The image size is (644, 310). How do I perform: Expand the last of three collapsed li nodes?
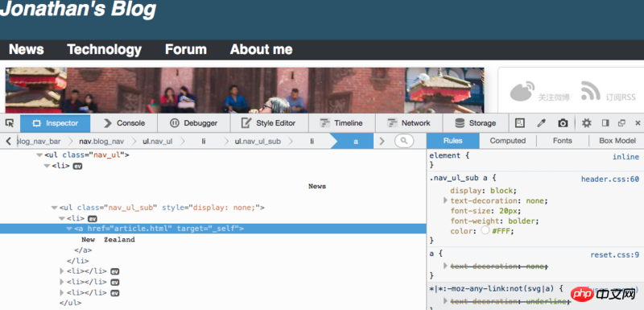(62, 293)
